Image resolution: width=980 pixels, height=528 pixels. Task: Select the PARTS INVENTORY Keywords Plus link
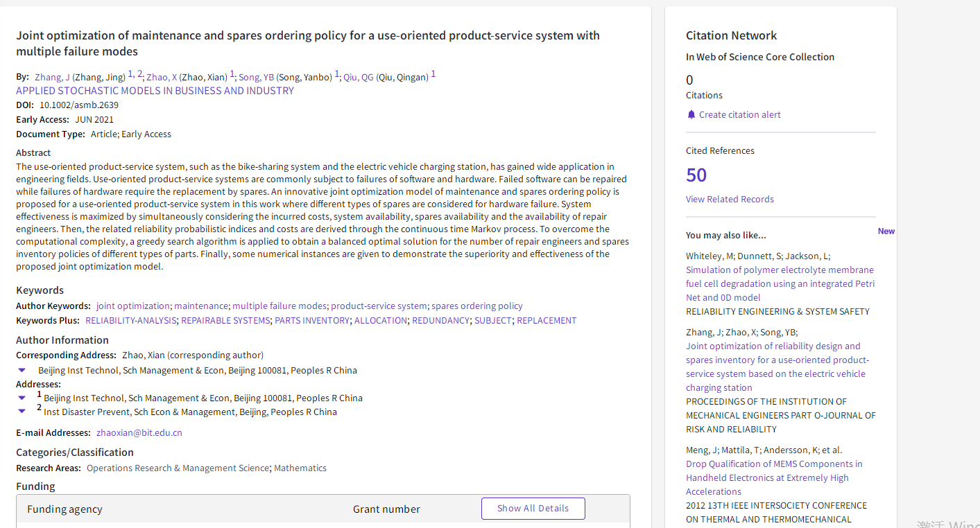[312, 321]
